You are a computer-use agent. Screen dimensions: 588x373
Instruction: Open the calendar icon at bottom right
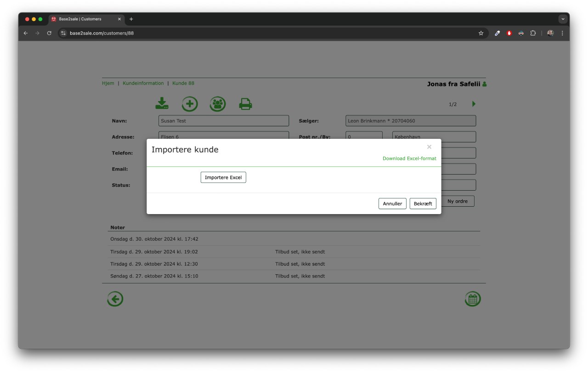pyautogui.click(x=473, y=299)
